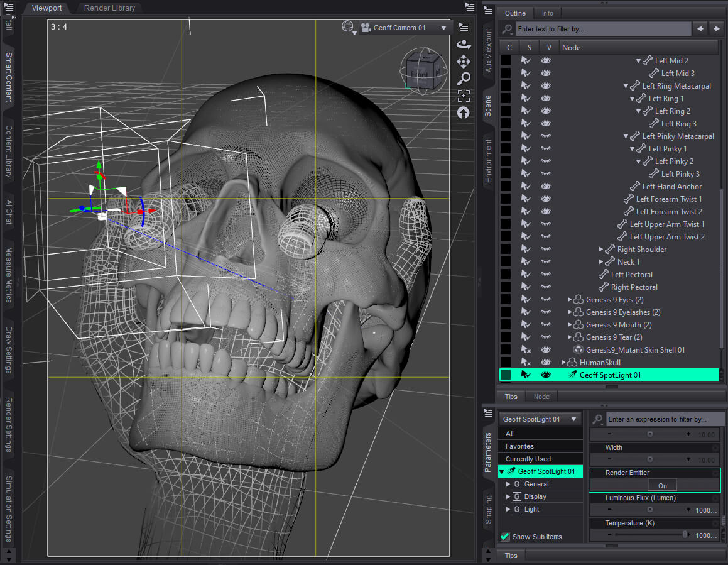Switch to Render Library tab

(x=109, y=8)
